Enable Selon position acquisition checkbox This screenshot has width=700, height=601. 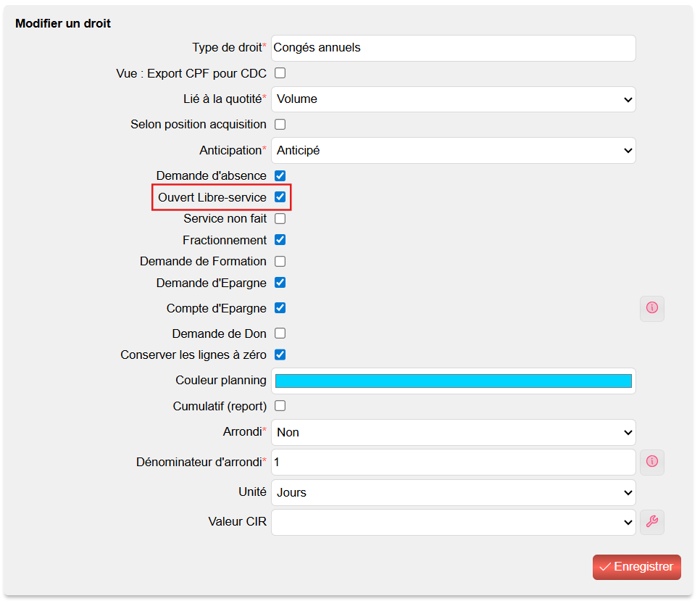point(280,124)
